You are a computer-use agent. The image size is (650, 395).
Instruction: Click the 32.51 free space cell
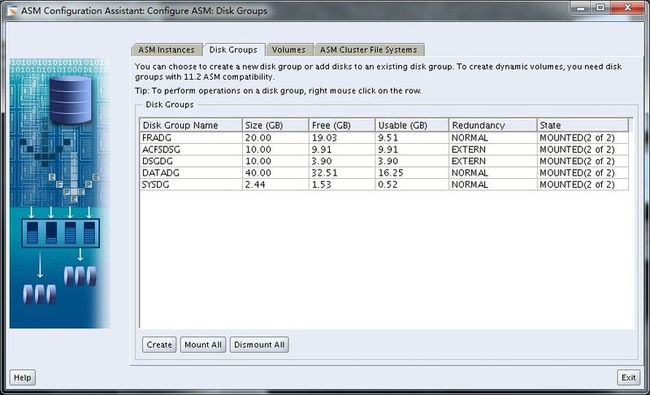point(342,172)
